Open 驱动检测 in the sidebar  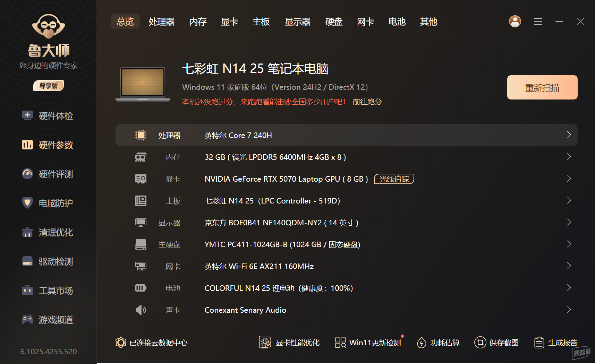pyautogui.click(x=48, y=261)
